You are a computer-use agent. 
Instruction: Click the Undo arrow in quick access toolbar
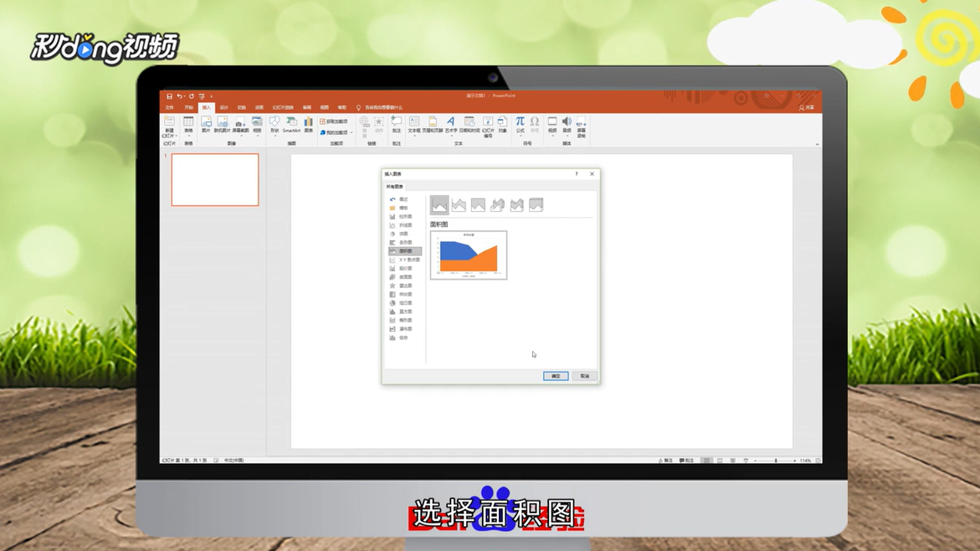[x=179, y=96]
